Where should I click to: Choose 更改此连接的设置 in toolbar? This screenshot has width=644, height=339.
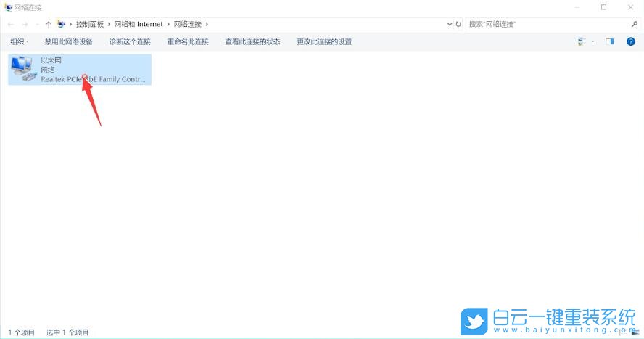[324, 41]
